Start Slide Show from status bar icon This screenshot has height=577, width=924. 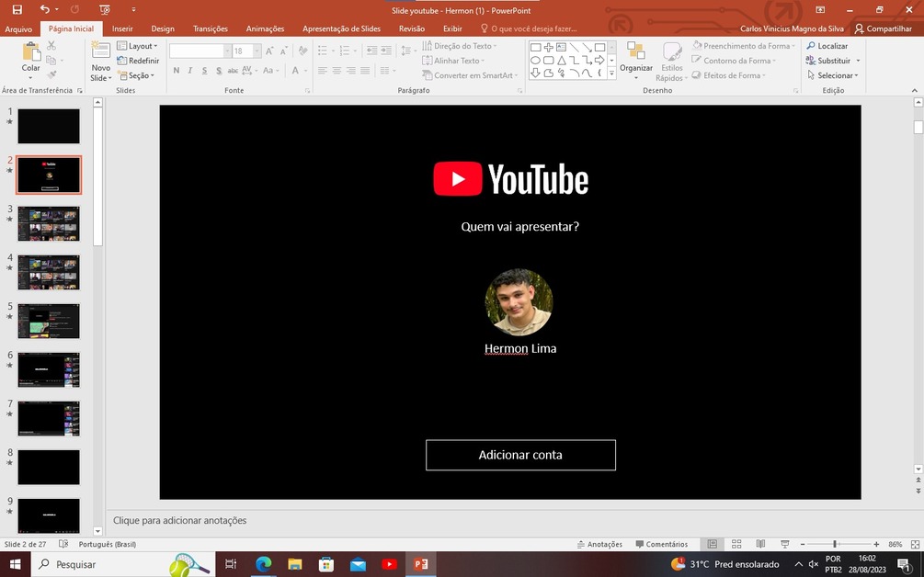point(785,544)
